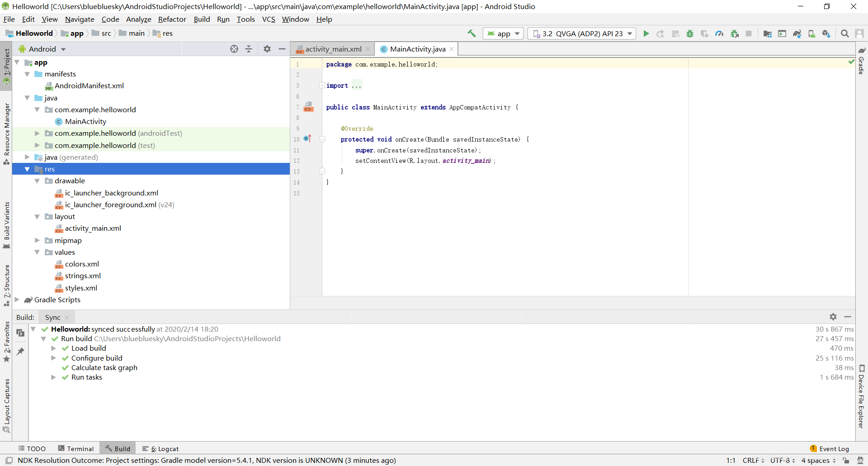Open the Refactor menu
Viewport: 868px width, 466px height.
point(172,19)
